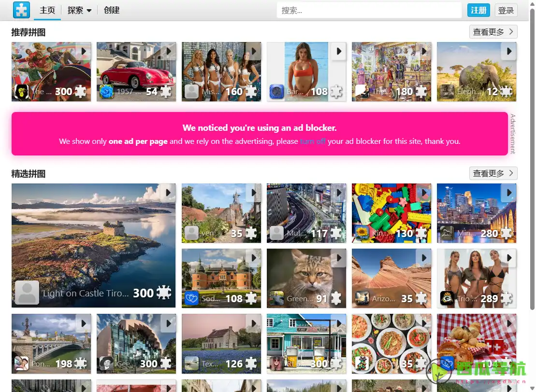Image resolution: width=536 pixels, height=392 pixels.
Task: Open the Arizona sandstone wave puzzle thumbnail
Action: pos(391,278)
